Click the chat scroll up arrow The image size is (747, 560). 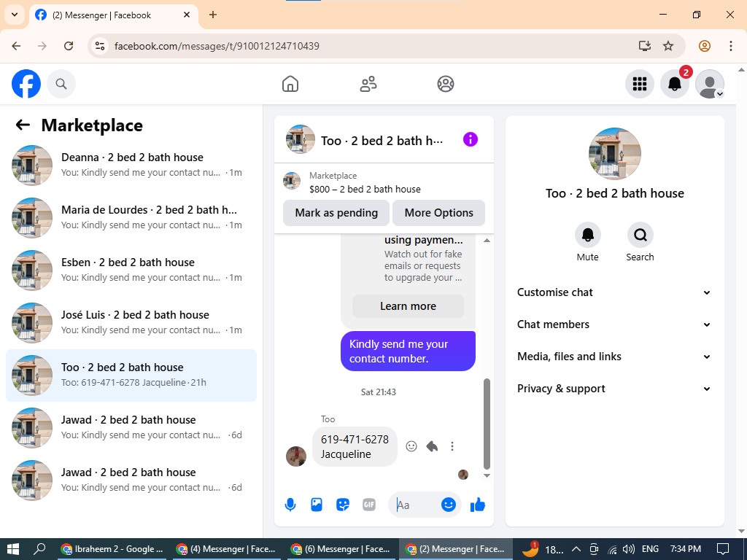pos(487,240)
